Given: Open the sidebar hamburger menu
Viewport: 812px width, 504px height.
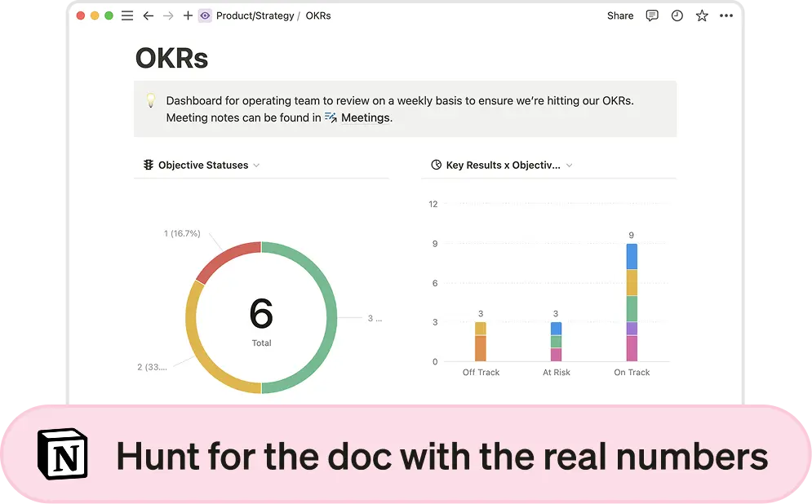Looking at the screenshot, I should coord(127,16).
